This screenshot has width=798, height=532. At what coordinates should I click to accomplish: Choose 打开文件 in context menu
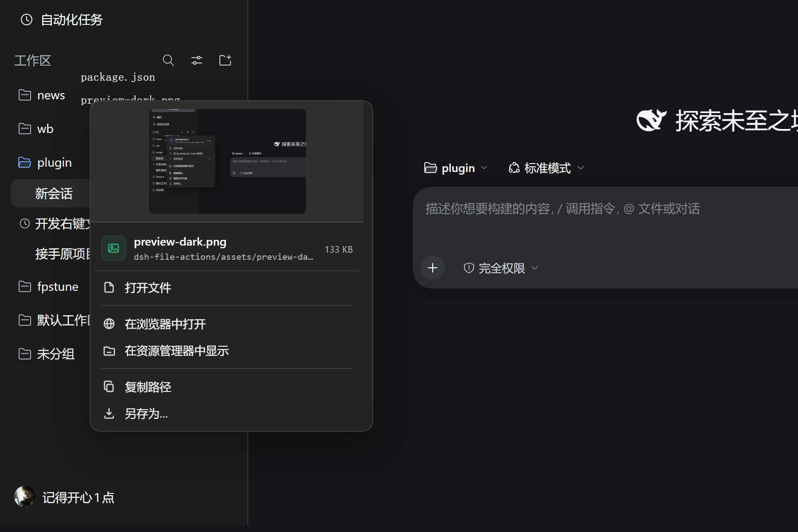[227, 288]
